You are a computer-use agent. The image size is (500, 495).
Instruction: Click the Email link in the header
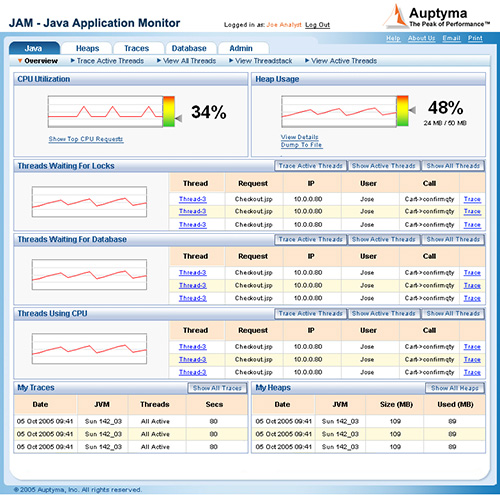pos(451,38)
